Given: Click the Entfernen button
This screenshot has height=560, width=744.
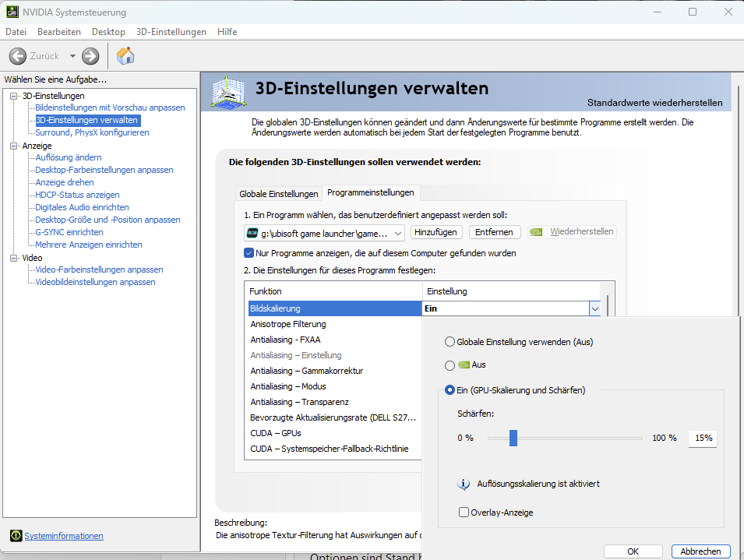Looking at the screenshot, I should click(494, 232).
